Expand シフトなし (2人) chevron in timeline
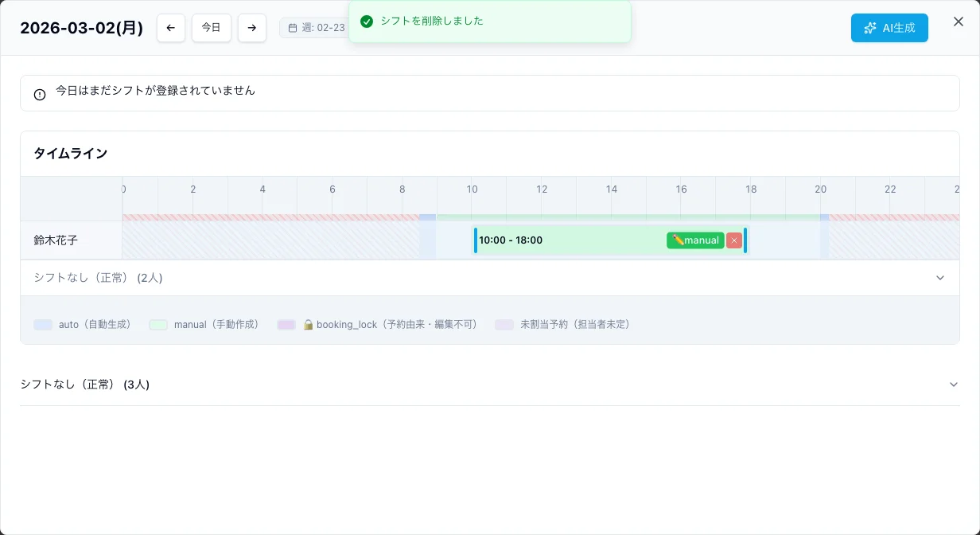The width and height of the screenshot is (980, 535). point(940,278)
